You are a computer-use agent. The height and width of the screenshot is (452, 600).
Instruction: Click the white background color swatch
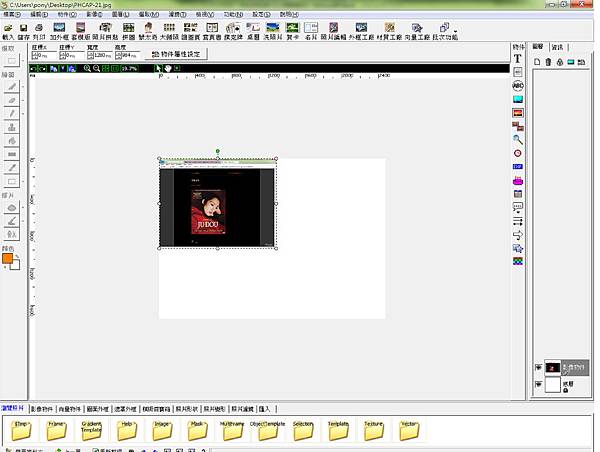[x=15, y=264]
